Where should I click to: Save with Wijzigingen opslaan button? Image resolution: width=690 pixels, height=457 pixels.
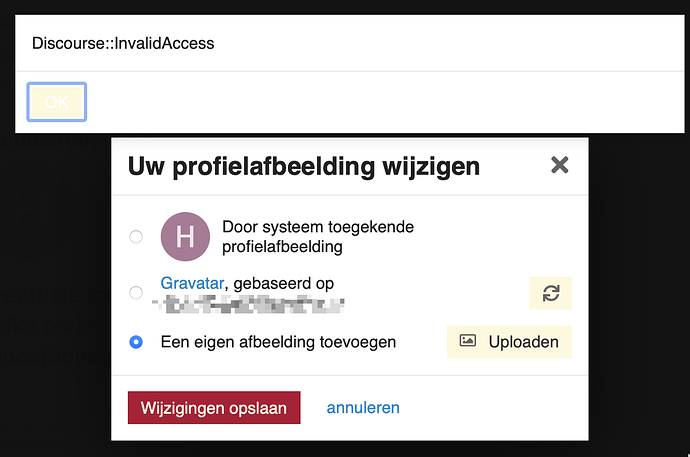pyautogui.click(x=214, y=408)
